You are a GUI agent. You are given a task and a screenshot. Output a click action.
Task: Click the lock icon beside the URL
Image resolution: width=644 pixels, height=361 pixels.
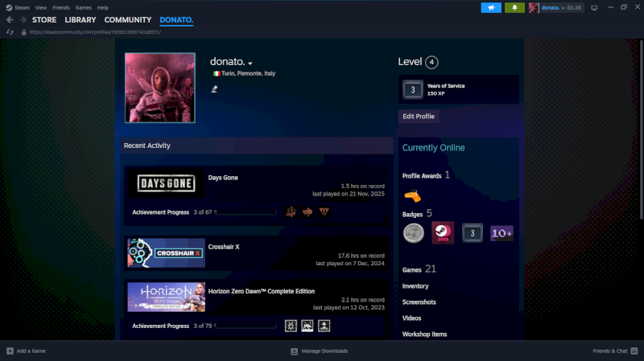coord(24,32)
